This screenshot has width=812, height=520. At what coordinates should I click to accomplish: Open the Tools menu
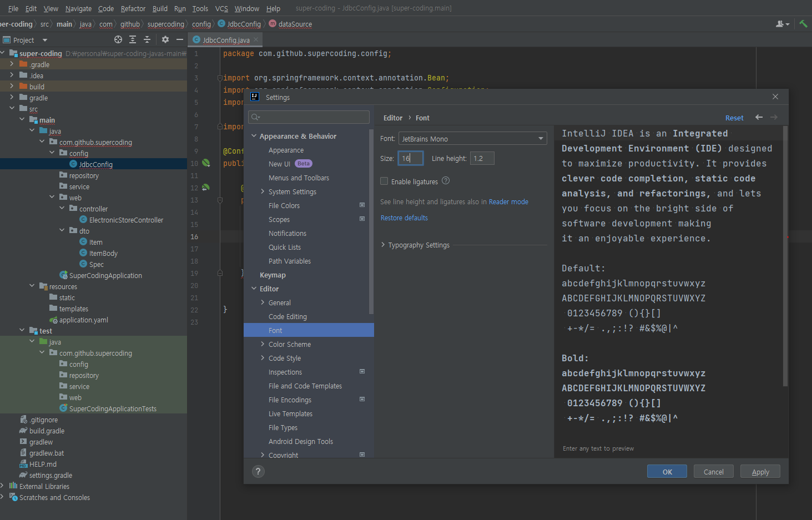coord(200,8)
